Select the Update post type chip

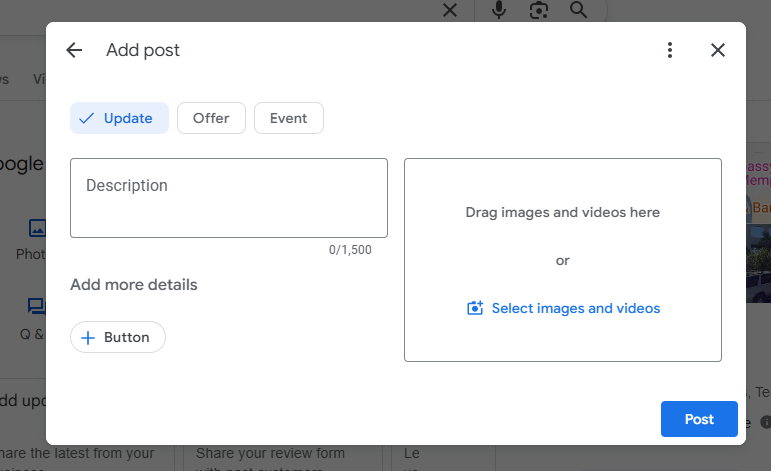(x=119, y=118)
